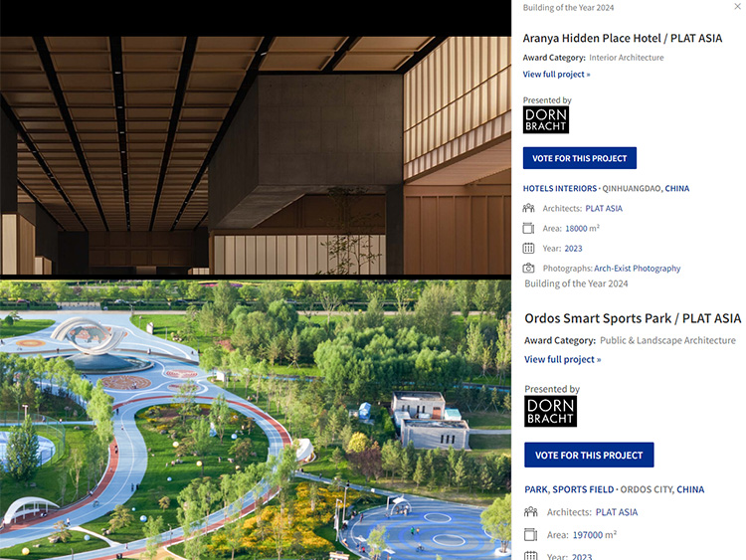
Task: Open View full project for Ordos Park
Action: pyautogui.click(x=562, y=359)
